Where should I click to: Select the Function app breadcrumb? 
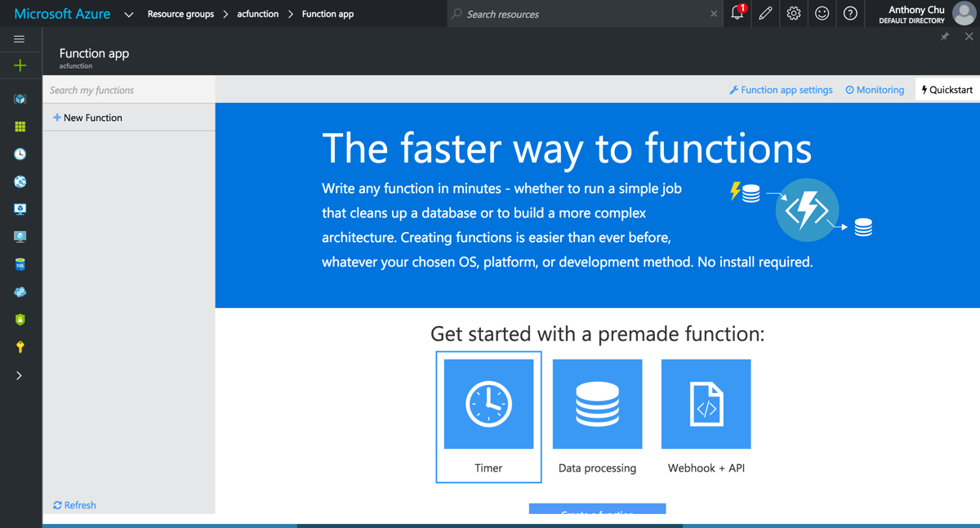pos(327,14)
